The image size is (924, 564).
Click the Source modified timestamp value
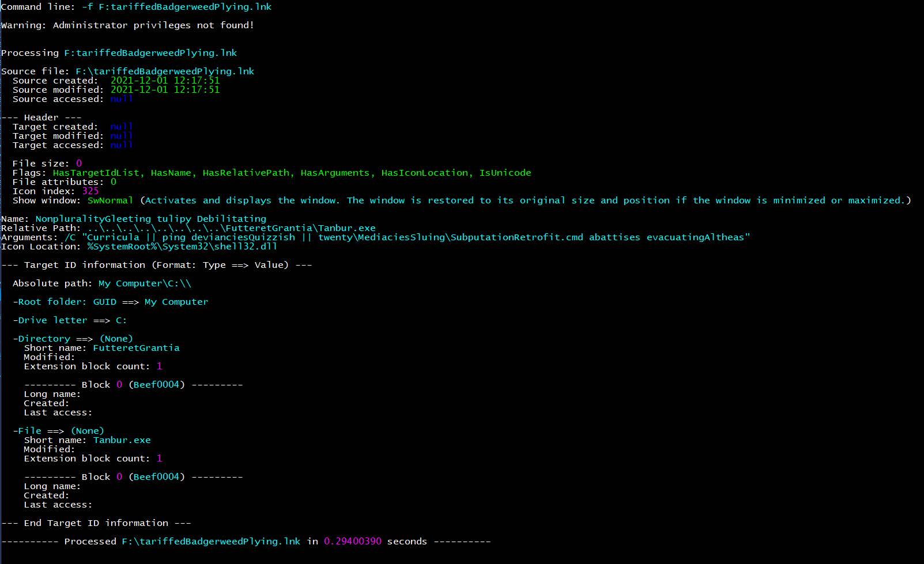(x=164, y=89)
